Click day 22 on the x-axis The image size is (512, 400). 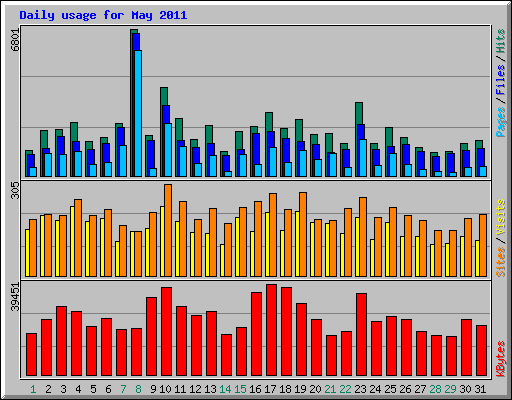[345, 389]
